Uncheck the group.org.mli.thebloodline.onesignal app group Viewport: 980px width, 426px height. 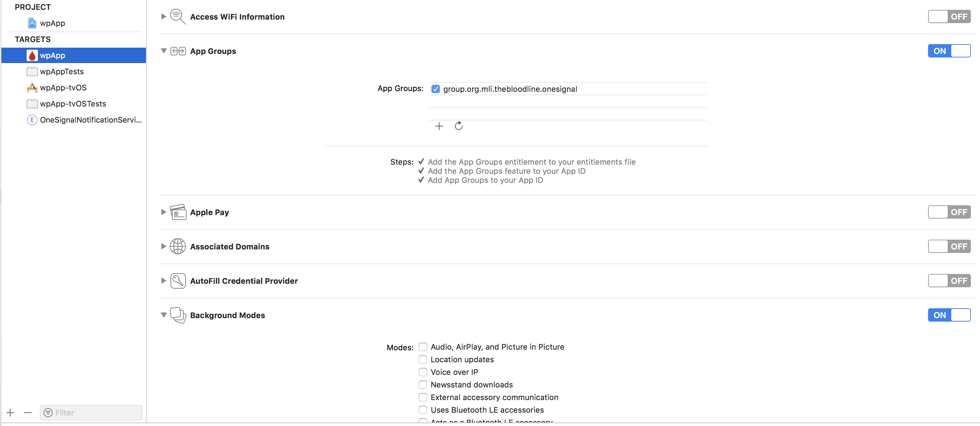click(x=436, y=89)
